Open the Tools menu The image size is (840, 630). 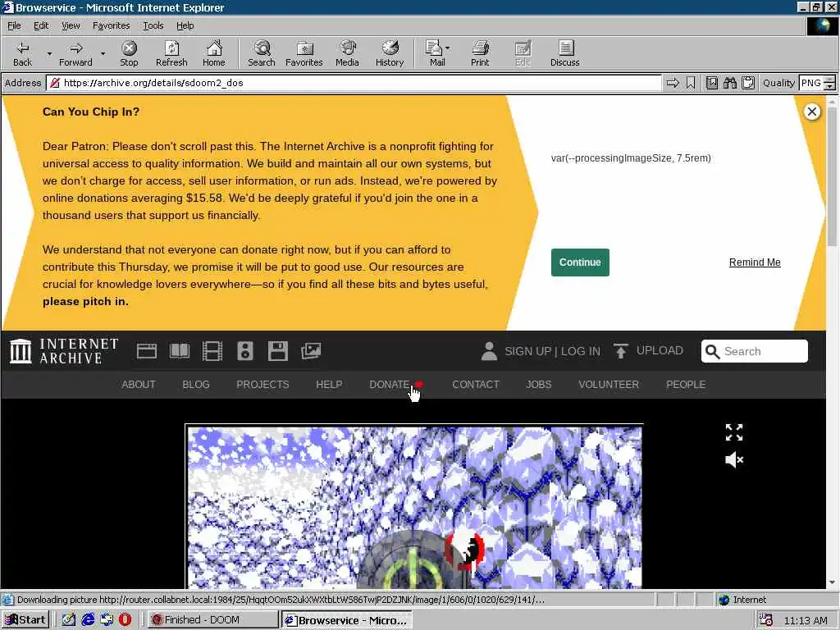(153, 25)
